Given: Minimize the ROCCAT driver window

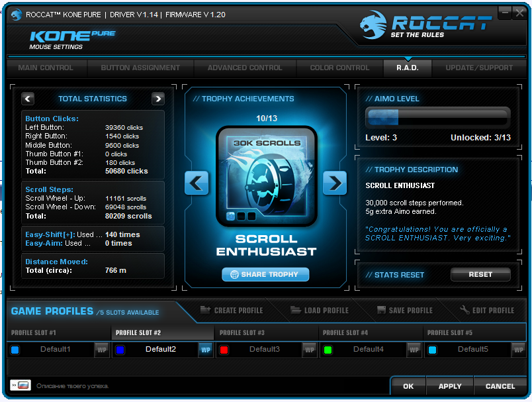Looking at the screenshot, I should coord(505,13).
